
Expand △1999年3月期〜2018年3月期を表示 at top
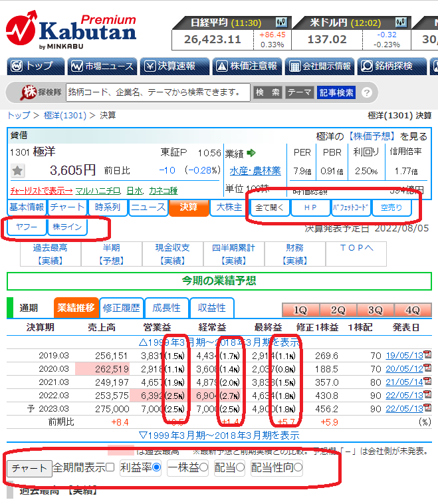(219, 342)
